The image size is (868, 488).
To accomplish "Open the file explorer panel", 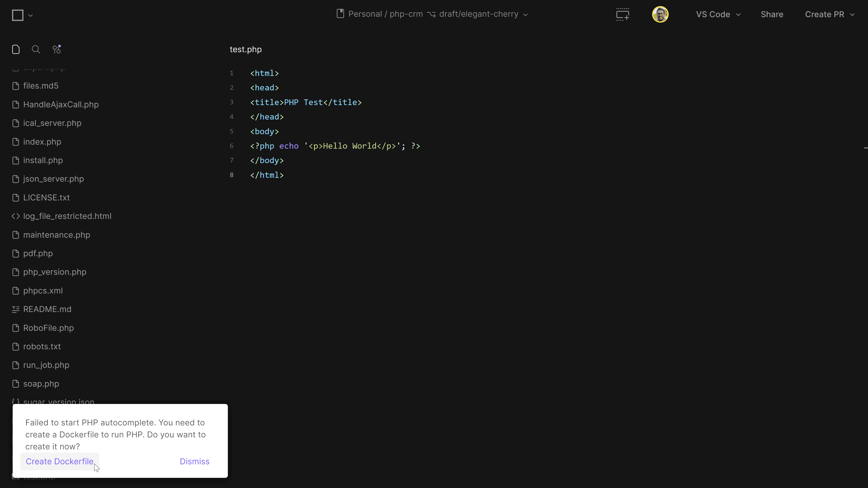I will pos(16,49).
